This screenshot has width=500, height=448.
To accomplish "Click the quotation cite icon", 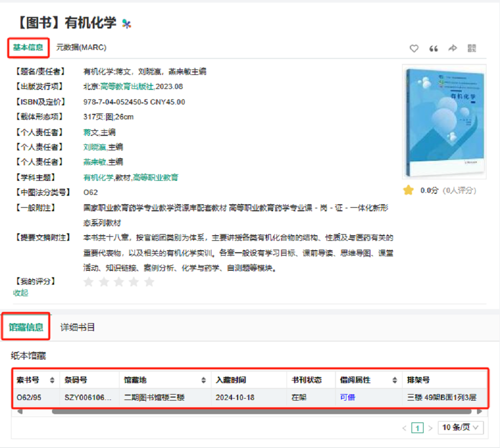I will click(x=433, y=48).
